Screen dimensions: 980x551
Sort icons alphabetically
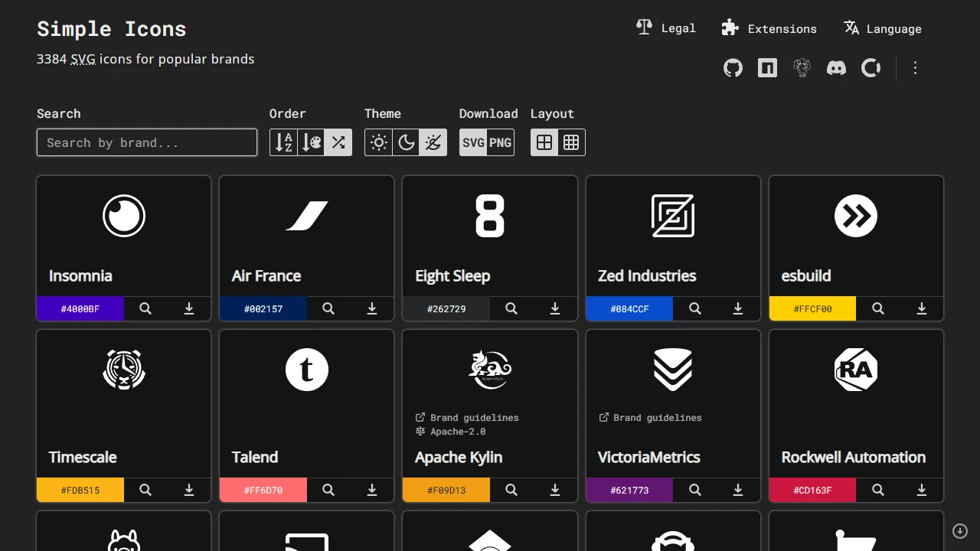[x=283, y=142]
